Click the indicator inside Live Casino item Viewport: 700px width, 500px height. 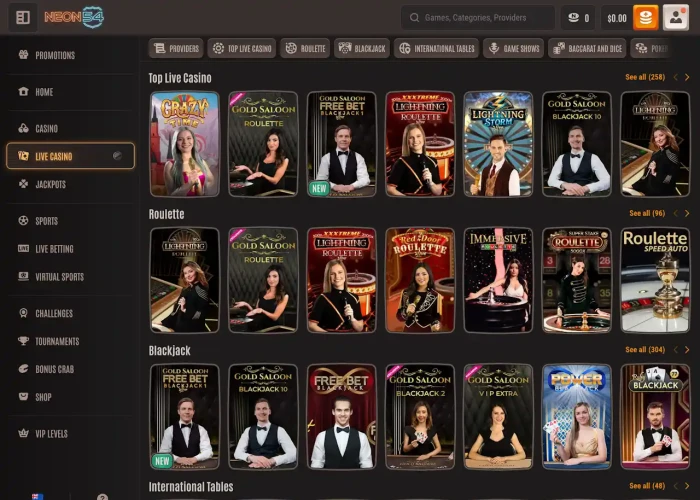(117, 156)
